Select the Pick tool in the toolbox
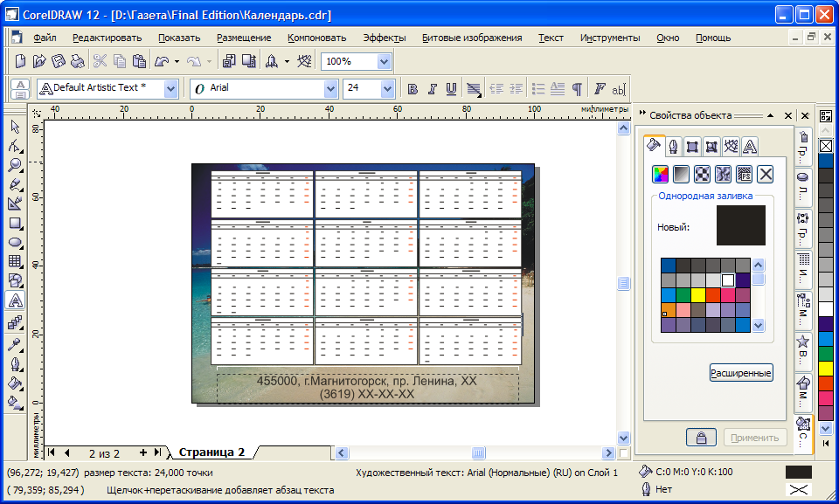Image resolution: width=839 pixels, height=504 pixels. click(x=15, y=127)
